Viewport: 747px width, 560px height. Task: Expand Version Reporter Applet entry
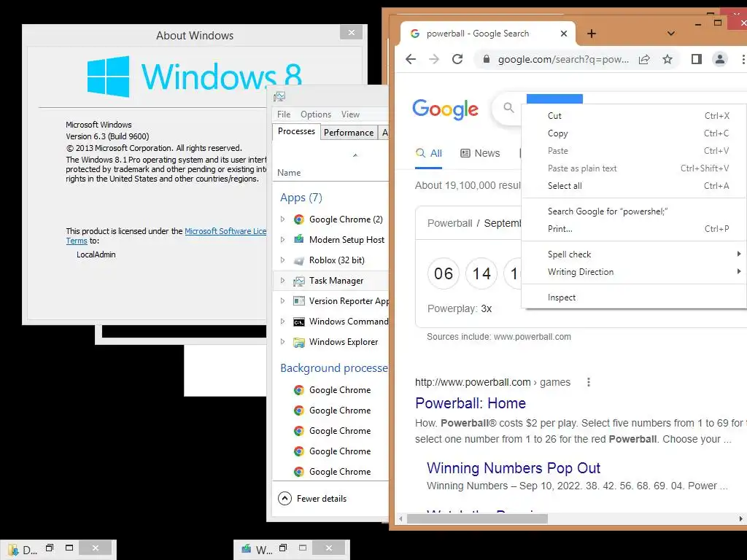coord(282,301)
